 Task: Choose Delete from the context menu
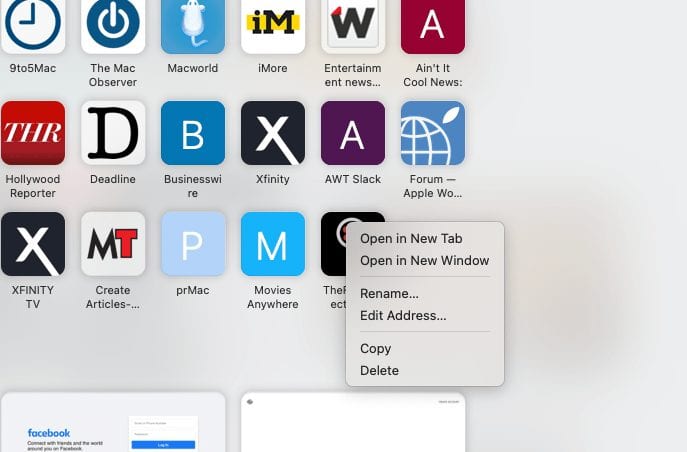click(x=379, y=371)
